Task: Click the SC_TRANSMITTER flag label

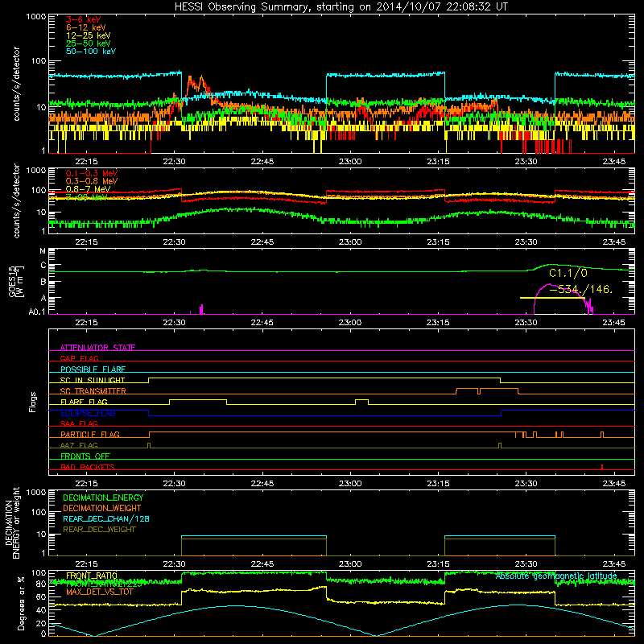Action: click(93, 391)
